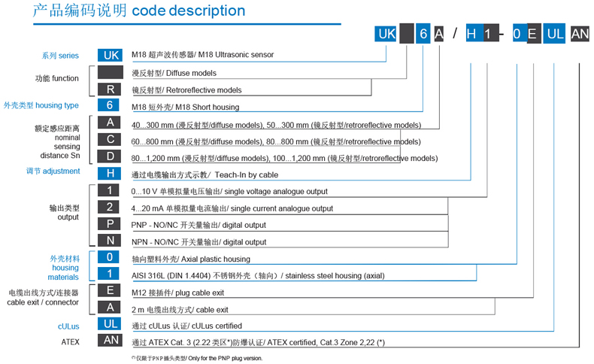Screen dimensions: 594x364
Task: Click the blue UK series code box on left
Action: point(110,55)
